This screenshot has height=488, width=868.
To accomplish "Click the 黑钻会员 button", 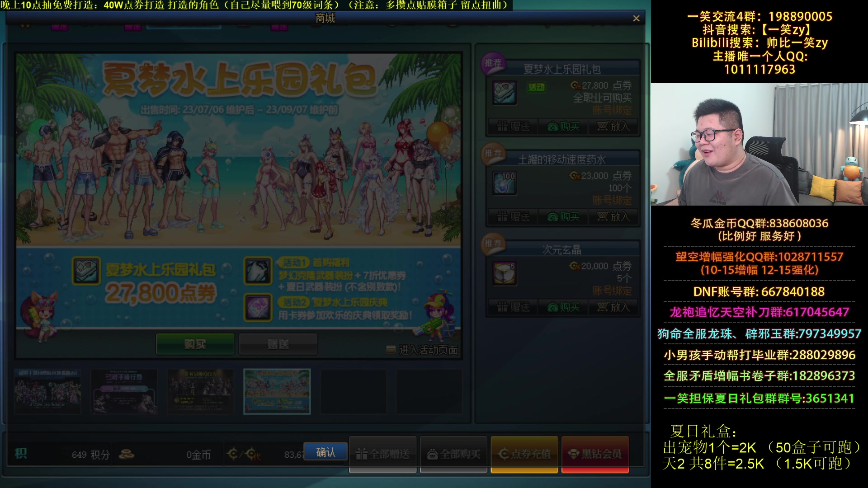I will click(595, 454).
